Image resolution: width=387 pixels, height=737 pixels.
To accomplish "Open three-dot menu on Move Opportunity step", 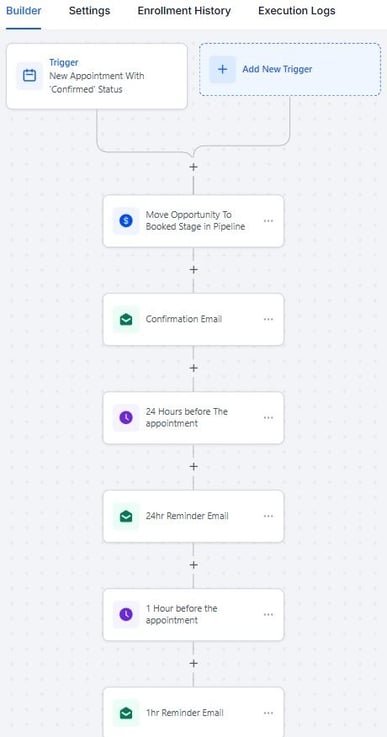I will pyautogui.click(x=269, y=220).
